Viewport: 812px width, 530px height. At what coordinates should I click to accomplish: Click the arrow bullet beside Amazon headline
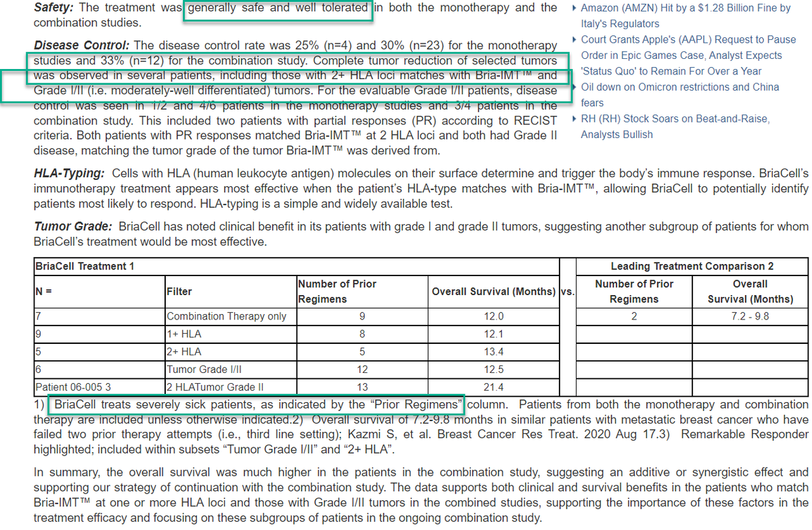point(574,9)
